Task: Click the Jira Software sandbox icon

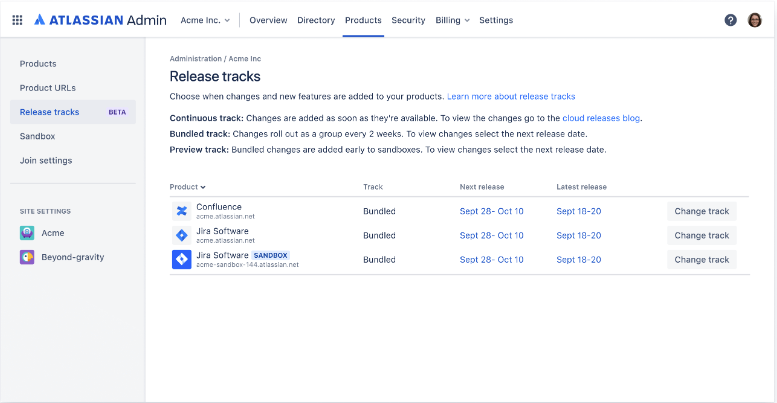Action: click(182, 259)
